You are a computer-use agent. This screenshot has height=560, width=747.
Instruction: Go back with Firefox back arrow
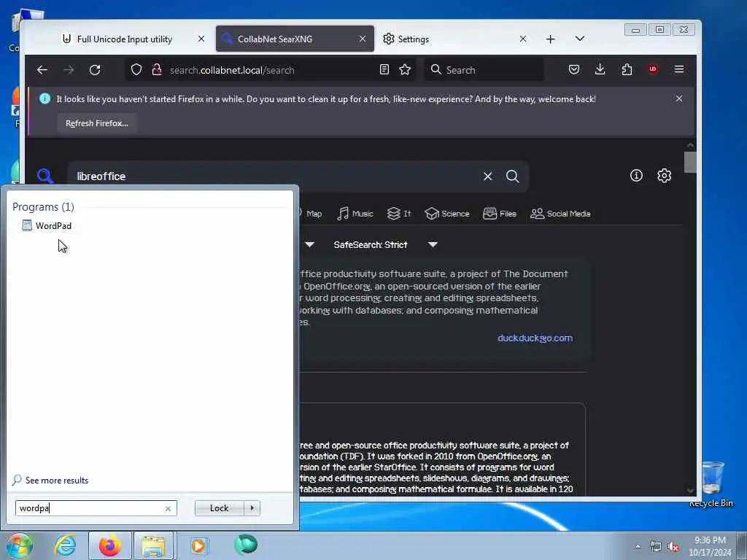[x=42, y=70]
